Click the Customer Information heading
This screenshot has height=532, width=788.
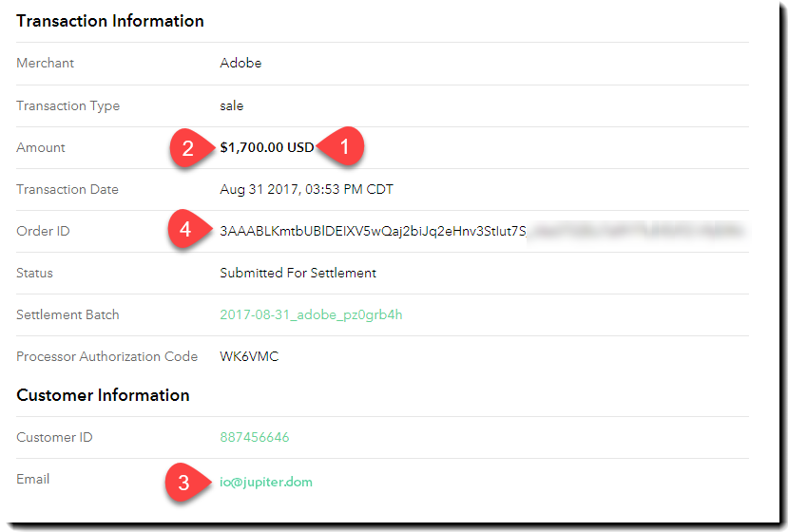tap(103, 395)
